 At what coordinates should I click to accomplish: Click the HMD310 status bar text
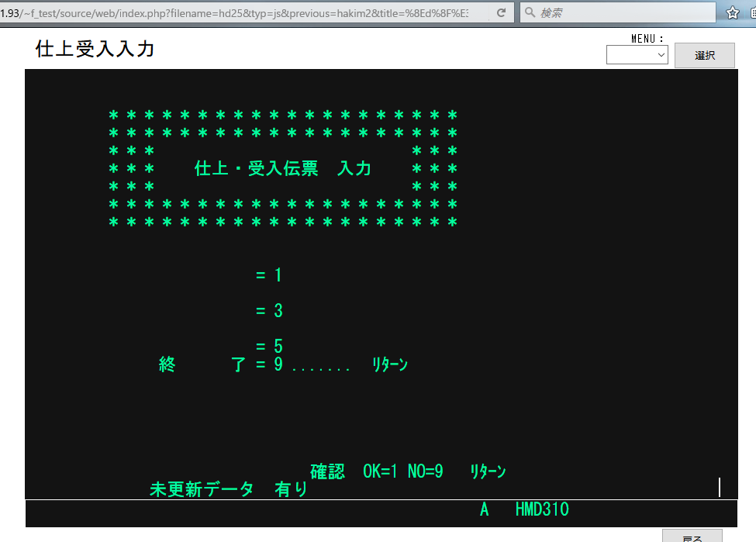pyautogui.click(x=541, y=510)
